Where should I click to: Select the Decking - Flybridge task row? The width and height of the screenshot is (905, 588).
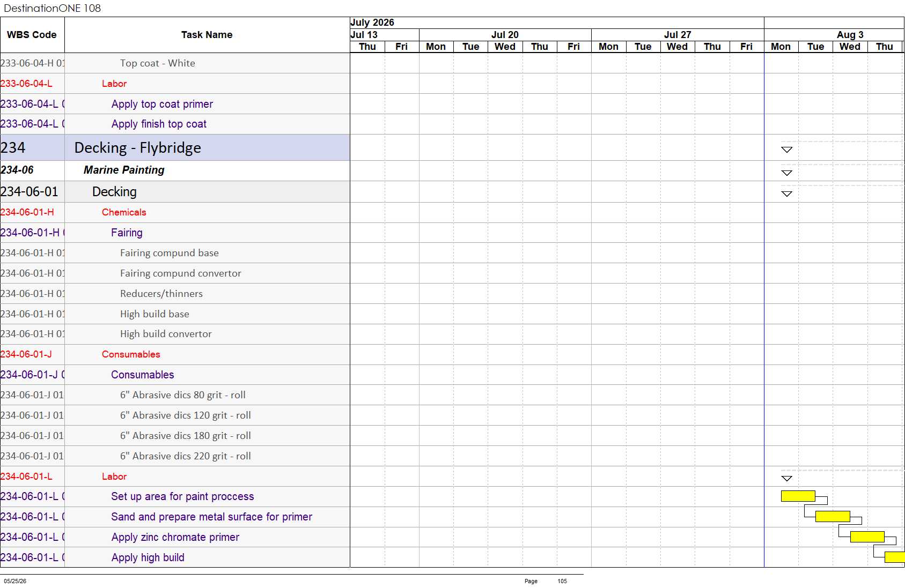[175, 147]
